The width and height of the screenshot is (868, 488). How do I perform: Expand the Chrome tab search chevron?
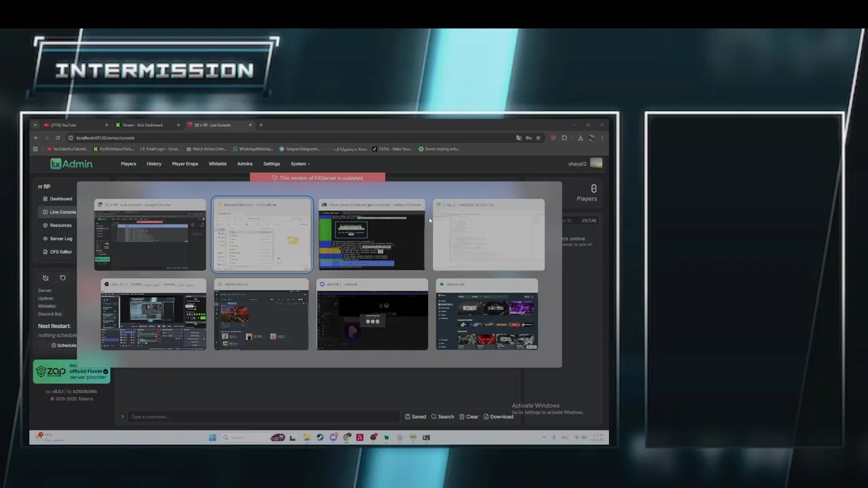click(x=35, y=125)
